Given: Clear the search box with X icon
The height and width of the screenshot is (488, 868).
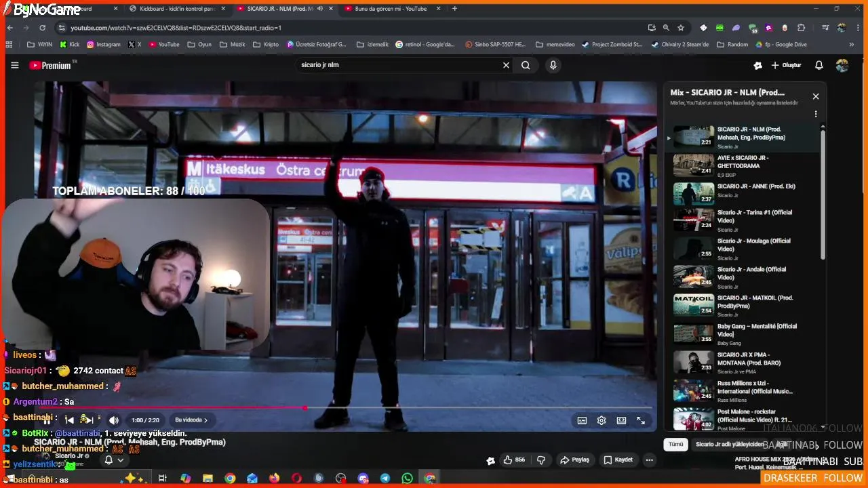Looking at the screenshot, I should tap(506, 65).
